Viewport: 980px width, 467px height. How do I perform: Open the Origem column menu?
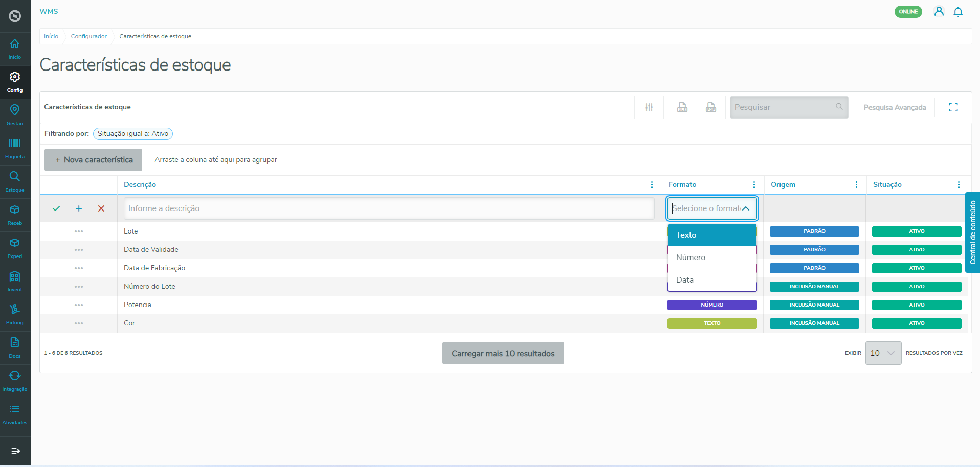pyautogui.click(x=856, y=185)
